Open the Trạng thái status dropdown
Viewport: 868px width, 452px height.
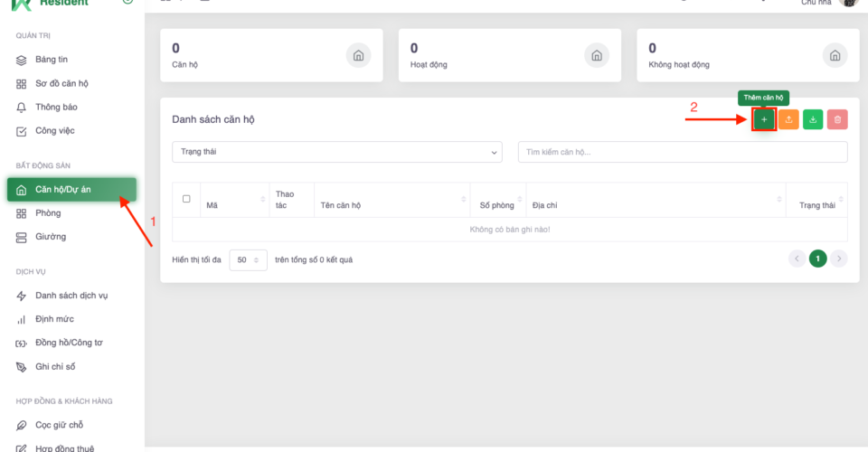(x=336, y=152)
